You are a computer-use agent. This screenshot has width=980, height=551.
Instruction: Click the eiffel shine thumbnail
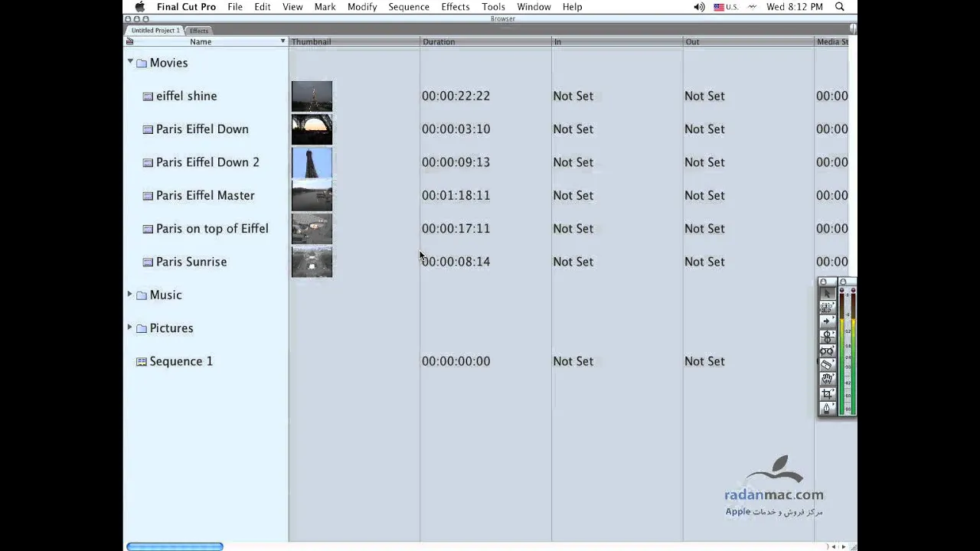pos(312,96)
